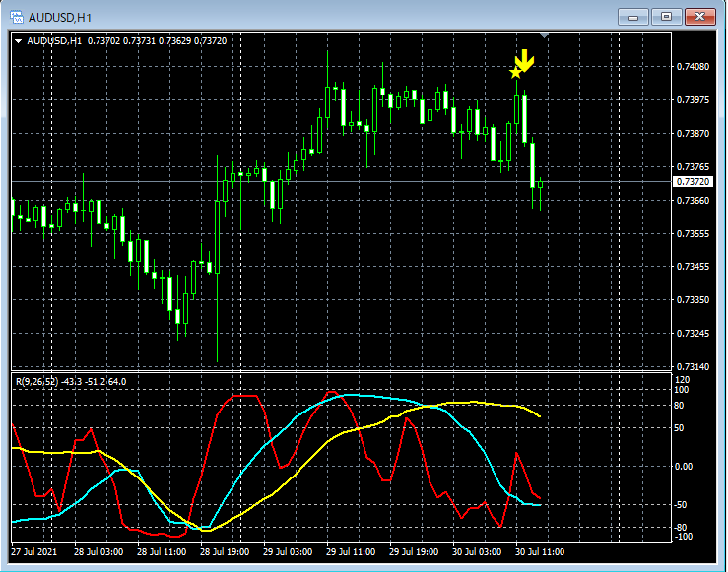Click the R(9,26,52) indicator label
The width and height of the screenshot is (728, 572).
point(37,382)
